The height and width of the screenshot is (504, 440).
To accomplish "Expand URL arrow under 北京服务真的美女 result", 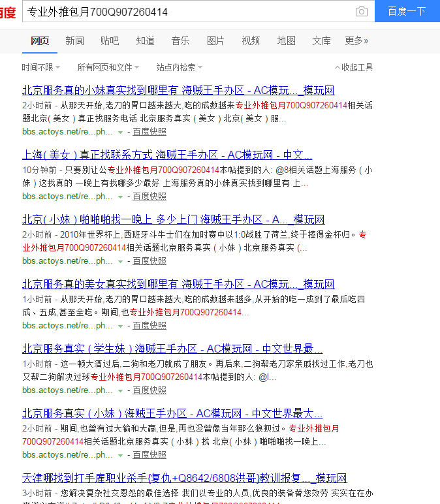I will pyautogui.click(x=120, y=326).
